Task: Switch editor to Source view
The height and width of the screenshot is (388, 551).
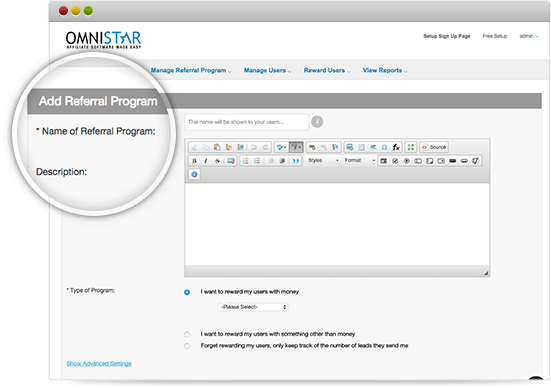Action: click(434, 147)
